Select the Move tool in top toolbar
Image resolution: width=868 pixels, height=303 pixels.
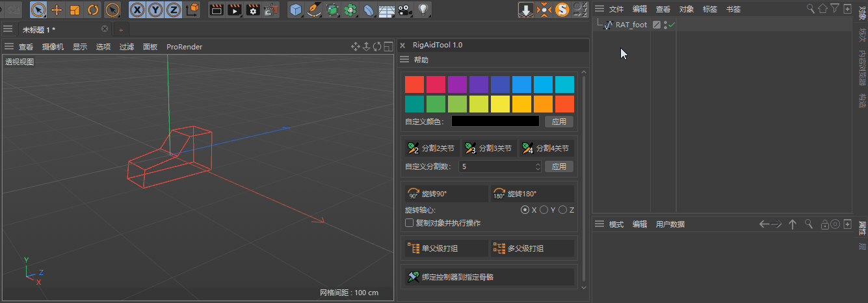pos(57,10)
